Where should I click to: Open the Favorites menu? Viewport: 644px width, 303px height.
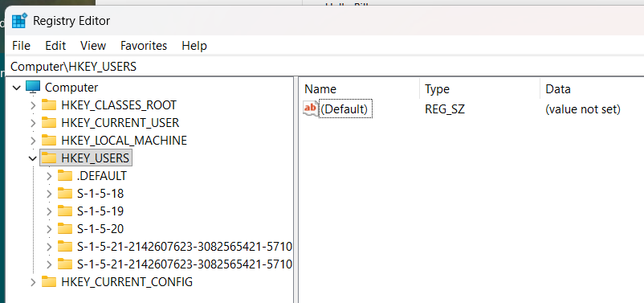[x=144, y=46]
